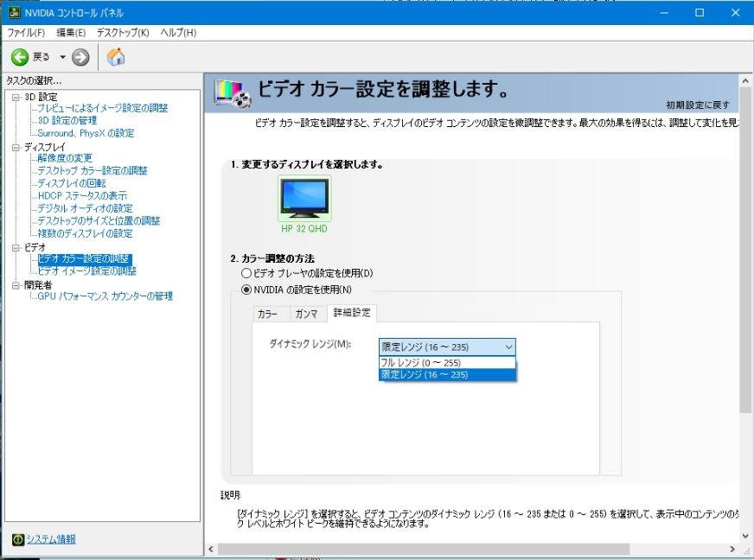This screenshot has height=560, width=754.
Task: Open Surround, PhysX の設定
Action: click(86, 133)
